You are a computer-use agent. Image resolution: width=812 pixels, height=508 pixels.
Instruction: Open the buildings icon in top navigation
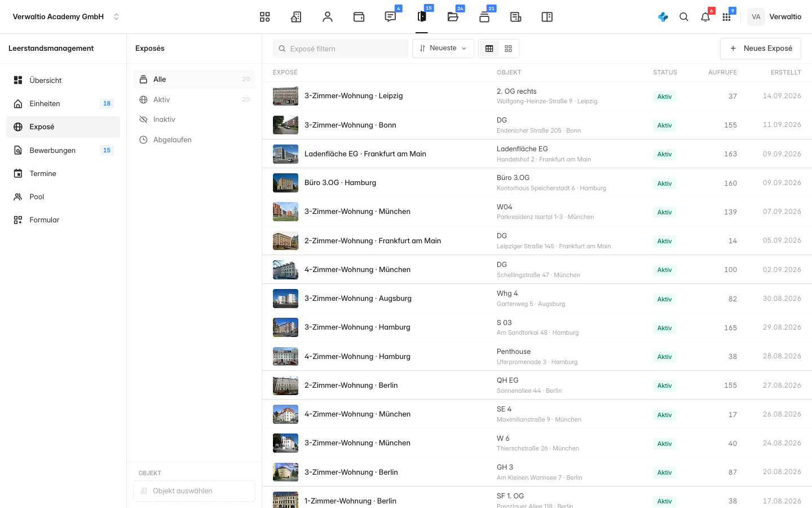click(296, 17)
